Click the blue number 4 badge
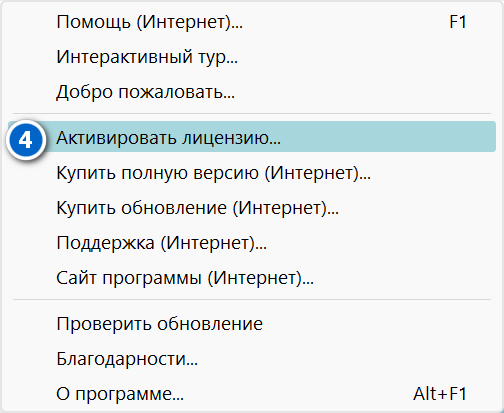 26,140
